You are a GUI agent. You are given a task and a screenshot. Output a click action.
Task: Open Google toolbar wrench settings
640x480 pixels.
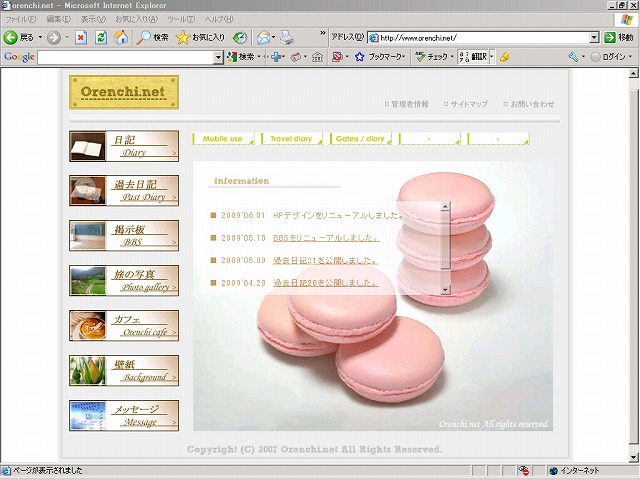click(573, 57)
